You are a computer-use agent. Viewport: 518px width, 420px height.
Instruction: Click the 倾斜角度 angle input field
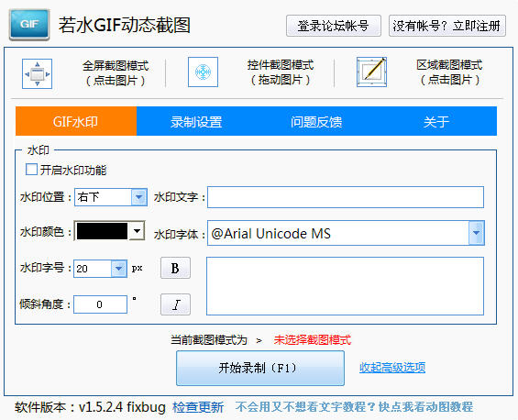[x=100, y=304]
